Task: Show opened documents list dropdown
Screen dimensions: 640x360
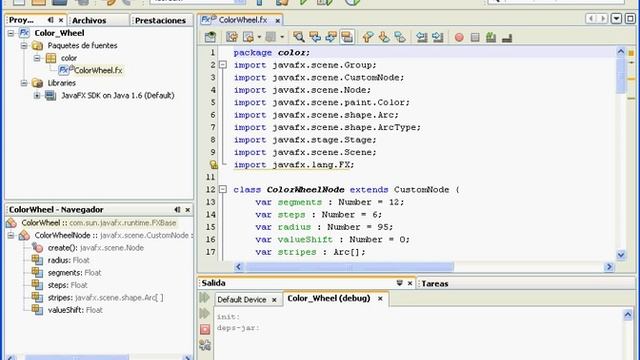Action: 616,18
